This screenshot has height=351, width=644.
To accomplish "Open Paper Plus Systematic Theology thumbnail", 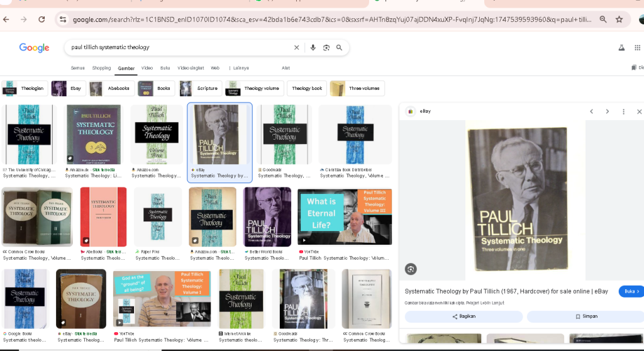I will click(158, 217).
